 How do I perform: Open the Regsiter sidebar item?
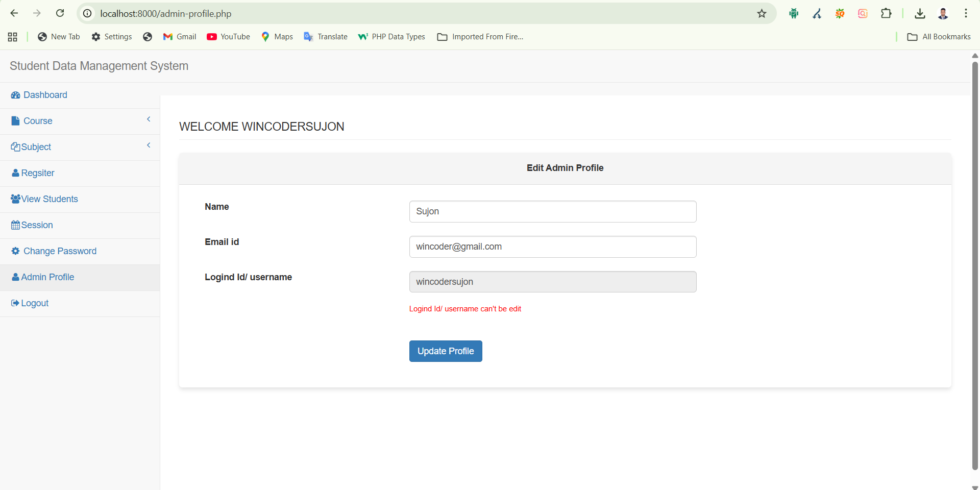(x=37, y=173)
